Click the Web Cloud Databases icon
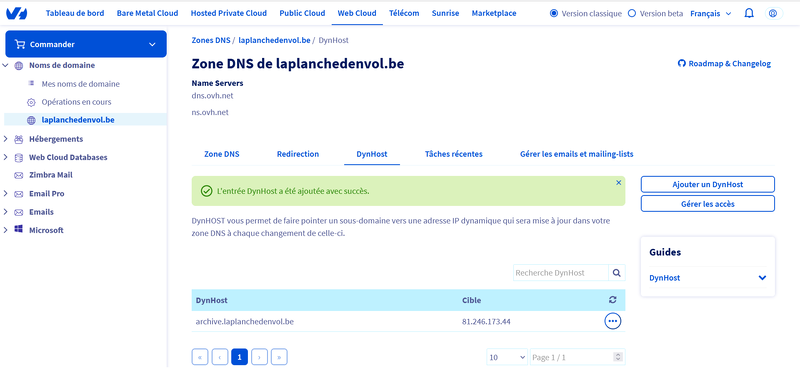Viewport: 800px width, 381px height. tap(19, 157)
